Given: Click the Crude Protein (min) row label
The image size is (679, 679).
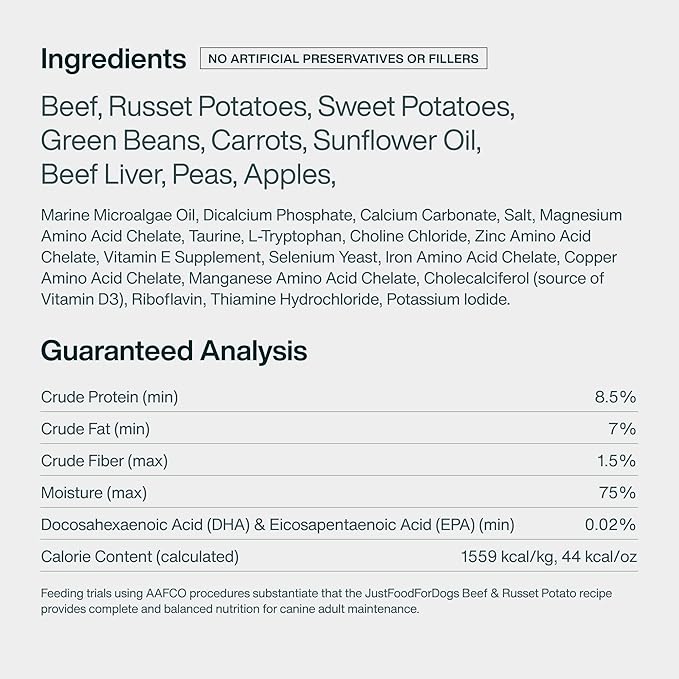Looking at the screenshot, I should pyautogui.click(x=110, y=397).
